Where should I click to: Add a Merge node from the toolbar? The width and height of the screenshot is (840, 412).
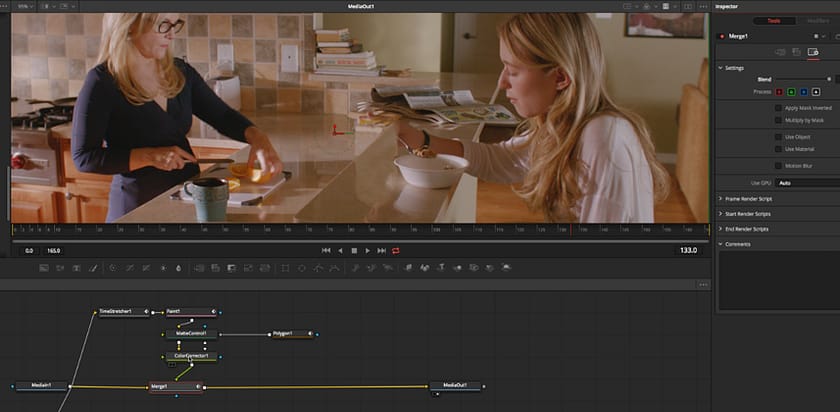click(x=199, y=267)
